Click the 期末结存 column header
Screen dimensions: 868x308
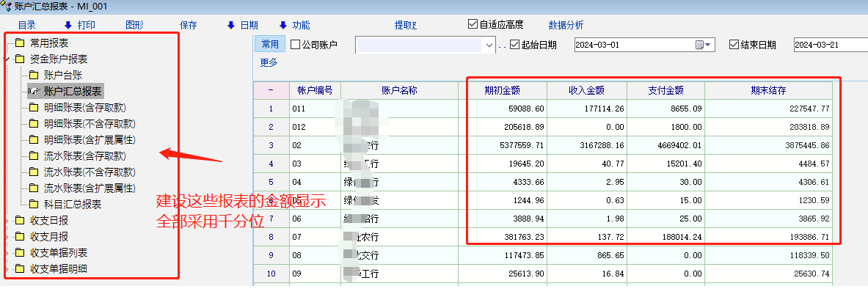click(x=767, y=90)
